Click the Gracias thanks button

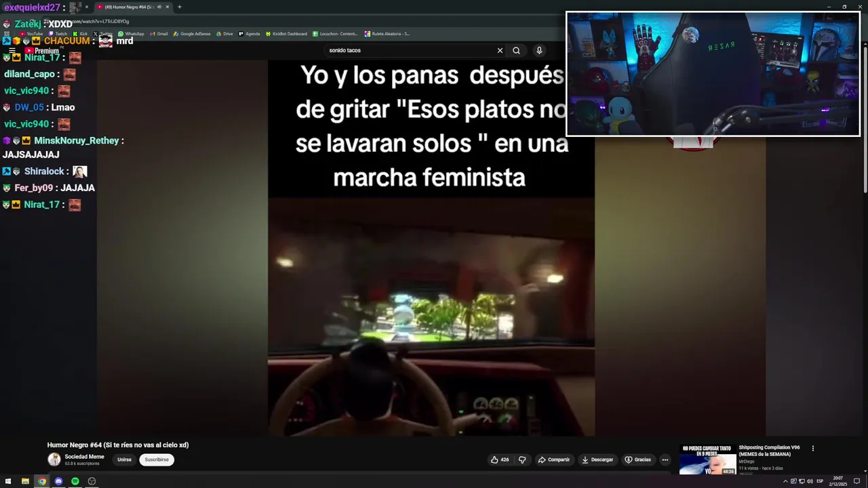(x=637, y=460)
